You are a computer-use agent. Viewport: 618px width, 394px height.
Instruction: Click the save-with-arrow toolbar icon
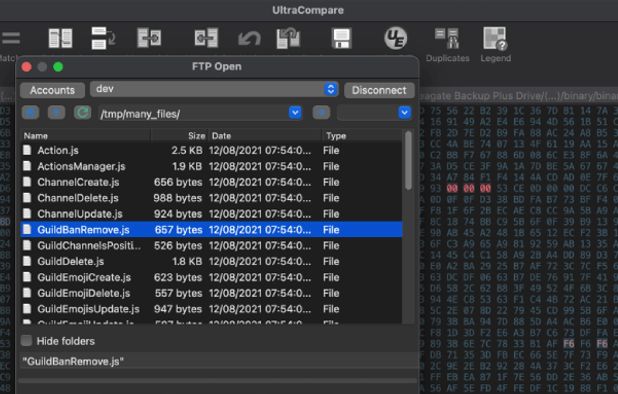[288, 38]
